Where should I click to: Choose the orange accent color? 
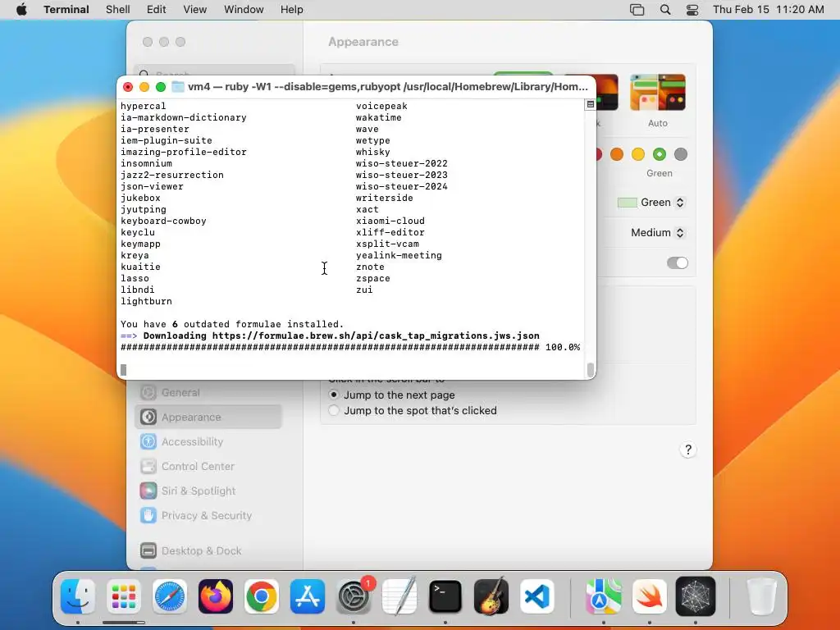pos(617,154)
